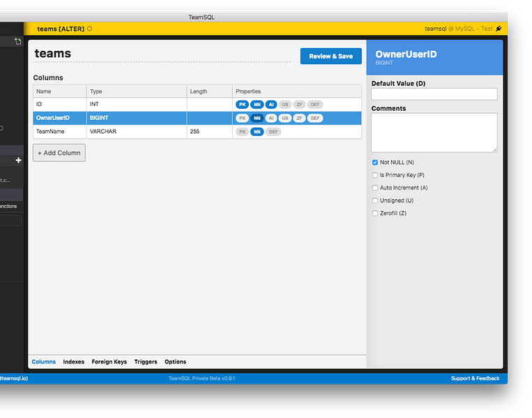Viewport: 532px width, 418px height.
Task: Switch to the Columns tab
Action: point(44,362)
